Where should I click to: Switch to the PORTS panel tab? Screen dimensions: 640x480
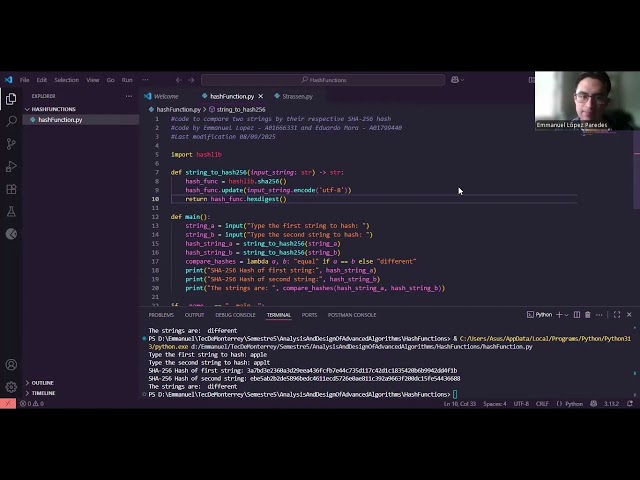[x=309, y=315]
